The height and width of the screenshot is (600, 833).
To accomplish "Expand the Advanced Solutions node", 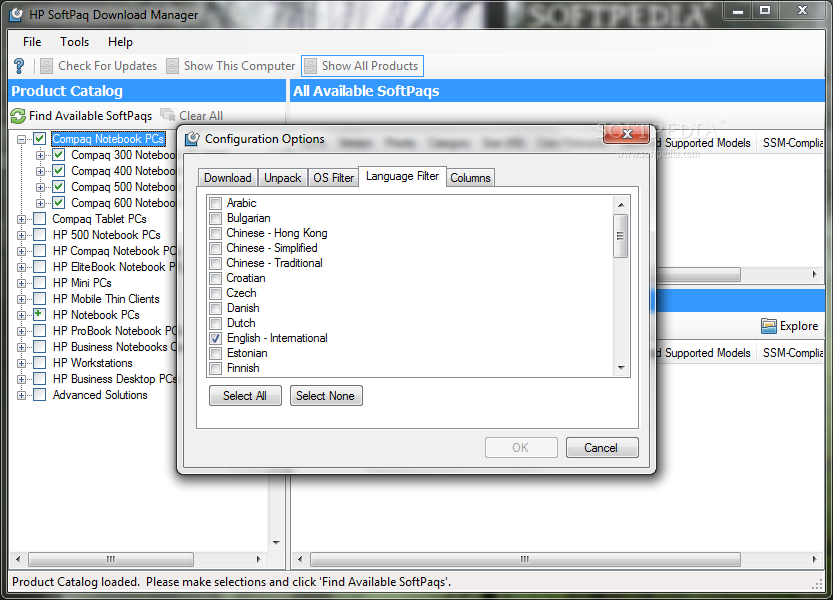I will [21, 395].
